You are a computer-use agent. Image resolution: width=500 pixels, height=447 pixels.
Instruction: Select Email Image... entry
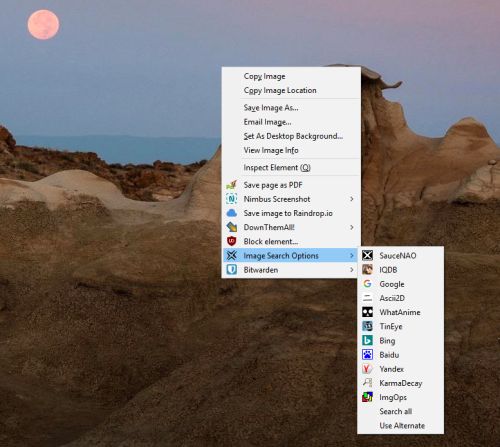pos(267,122)
